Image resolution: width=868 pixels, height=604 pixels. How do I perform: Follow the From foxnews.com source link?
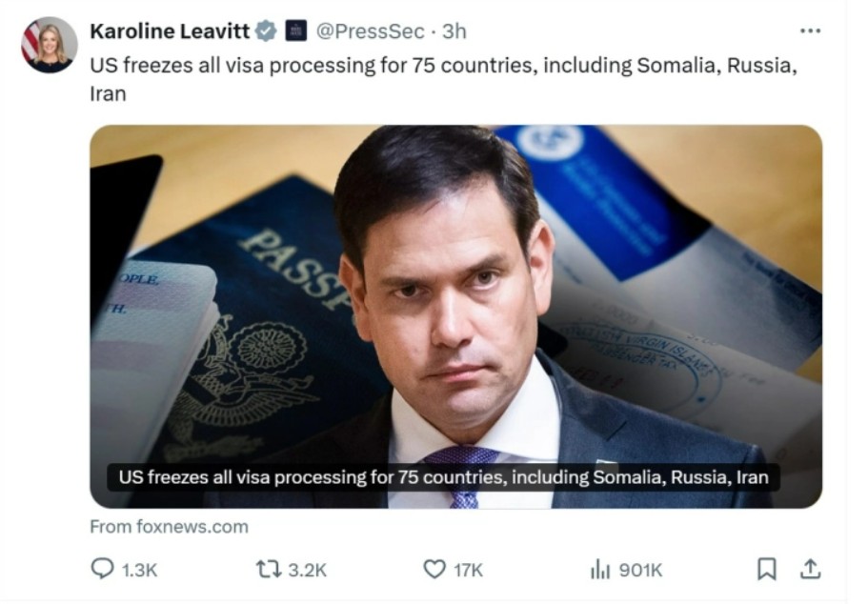169,527
